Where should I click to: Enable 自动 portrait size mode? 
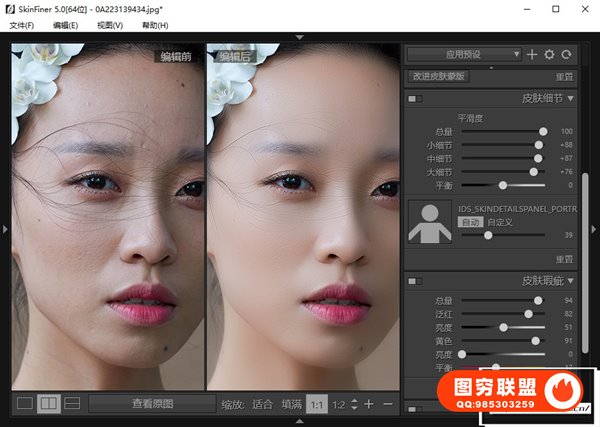(x=468, y=221)
